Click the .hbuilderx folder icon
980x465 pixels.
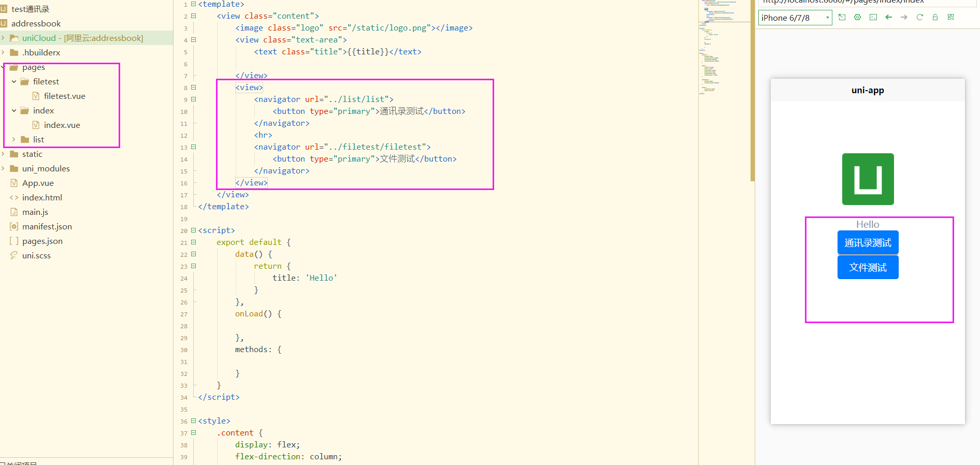(x=14, y=52)
